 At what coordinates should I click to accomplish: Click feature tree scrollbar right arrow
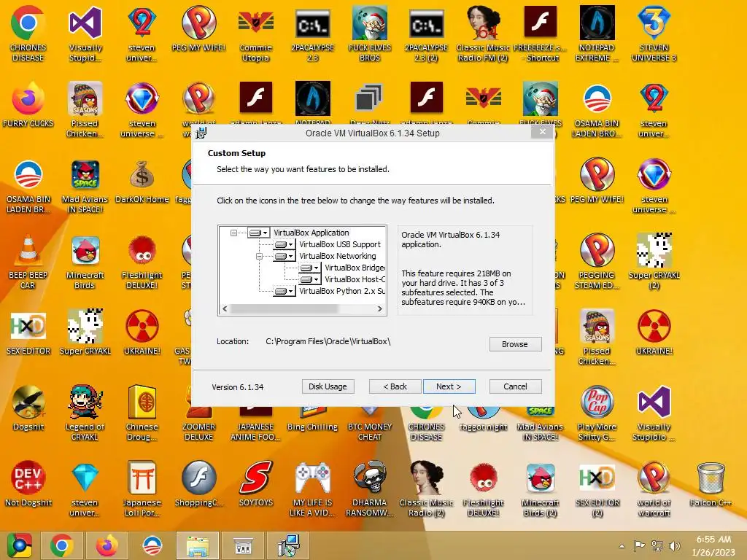379,309
